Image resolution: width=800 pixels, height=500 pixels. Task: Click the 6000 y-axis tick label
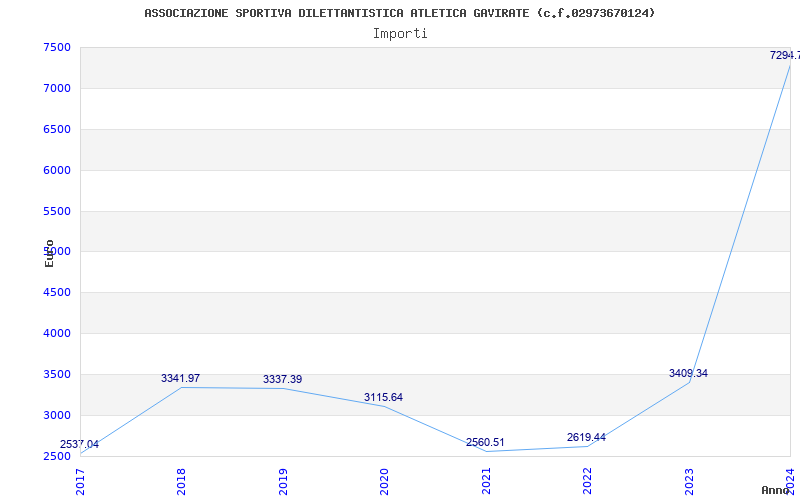click(57, 170)
